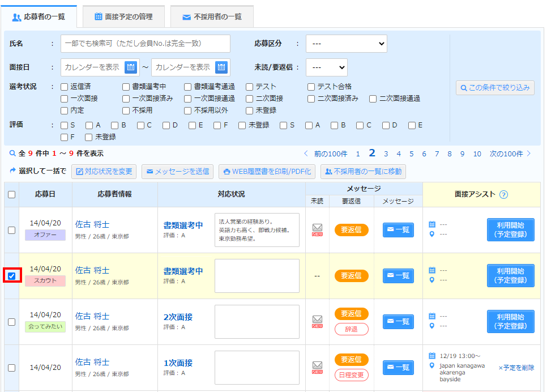Click 前の100件 pagination link
This screenshot has width=547, height=392.
pyautogui.click(x=331, y=154)
